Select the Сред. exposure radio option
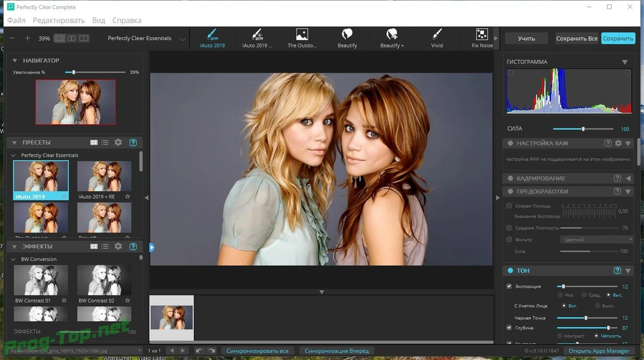This screenshot has height=360, width=644. [x=584, y=295]
